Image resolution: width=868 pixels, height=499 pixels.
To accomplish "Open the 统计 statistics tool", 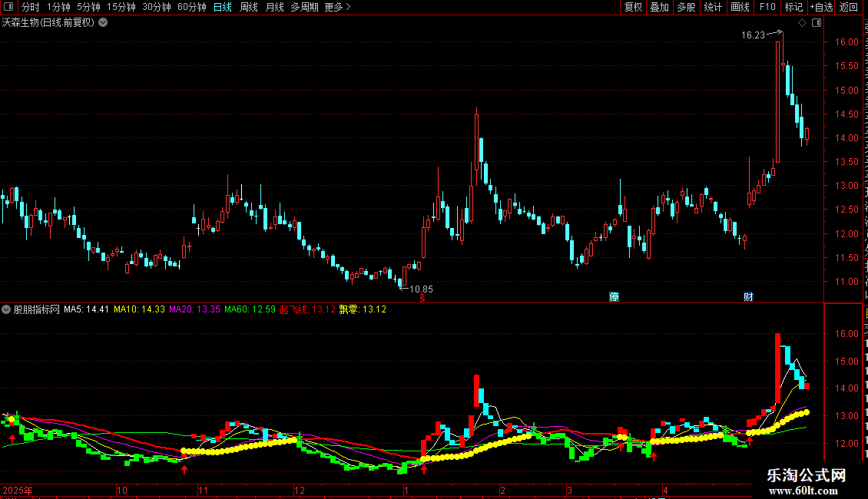I will pos(713,7).
